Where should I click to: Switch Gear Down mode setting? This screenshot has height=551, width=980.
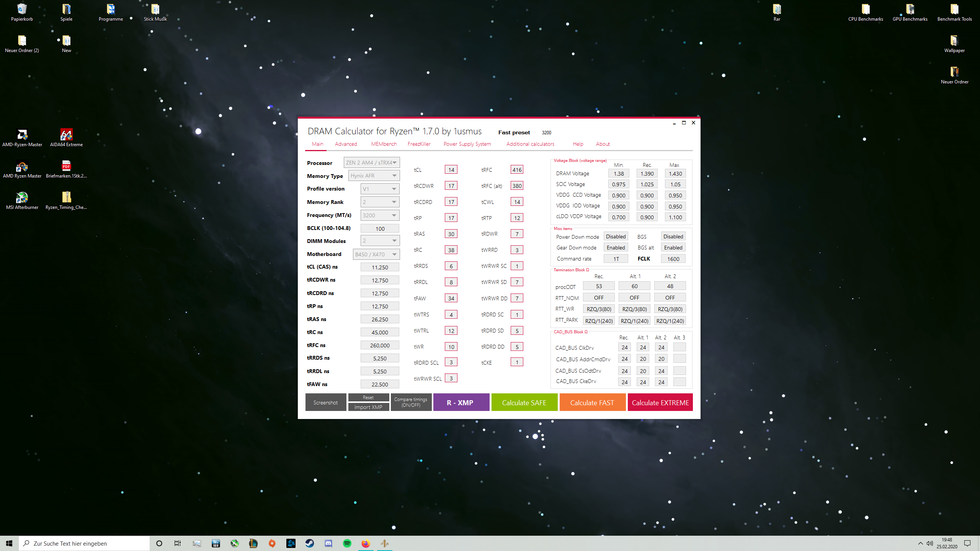pos(616,247)
